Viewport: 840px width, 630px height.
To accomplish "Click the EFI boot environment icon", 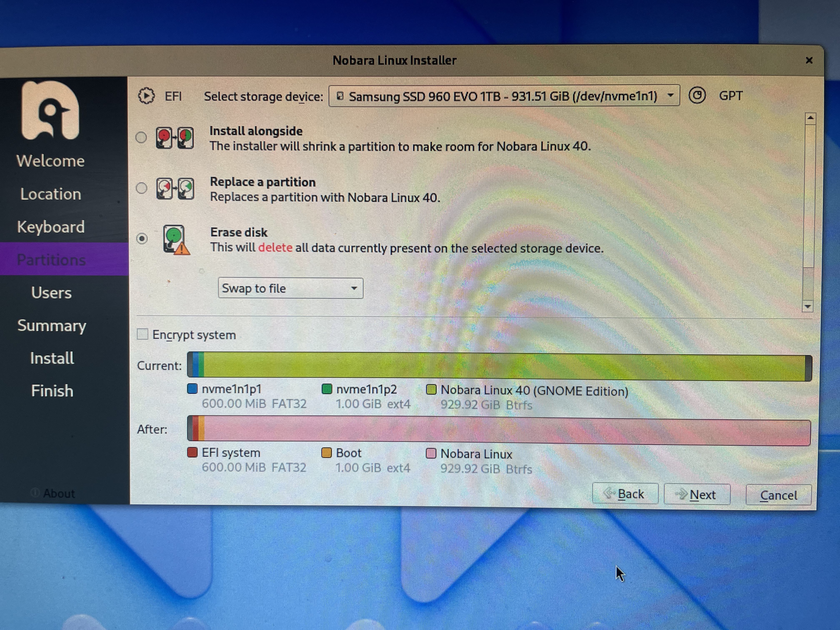I will pyautogui.click(x=147, y=96).
